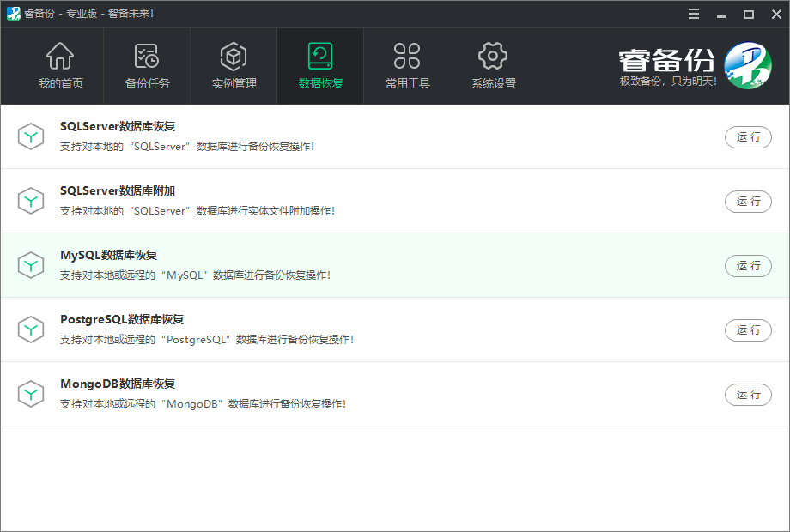Go to 备份任务 backup tasks icon
This screenshot has height=532, width=790.
147,57
